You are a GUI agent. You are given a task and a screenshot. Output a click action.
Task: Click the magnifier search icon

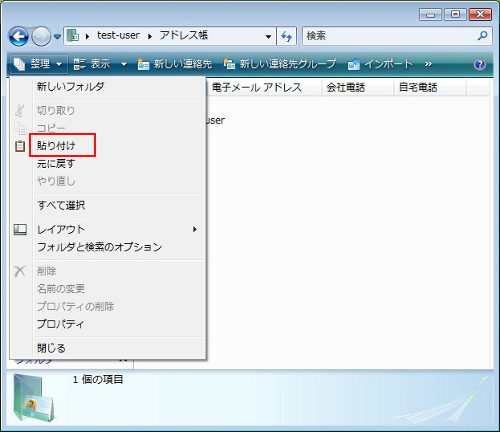pyautogui.click(x=482, y=36)
